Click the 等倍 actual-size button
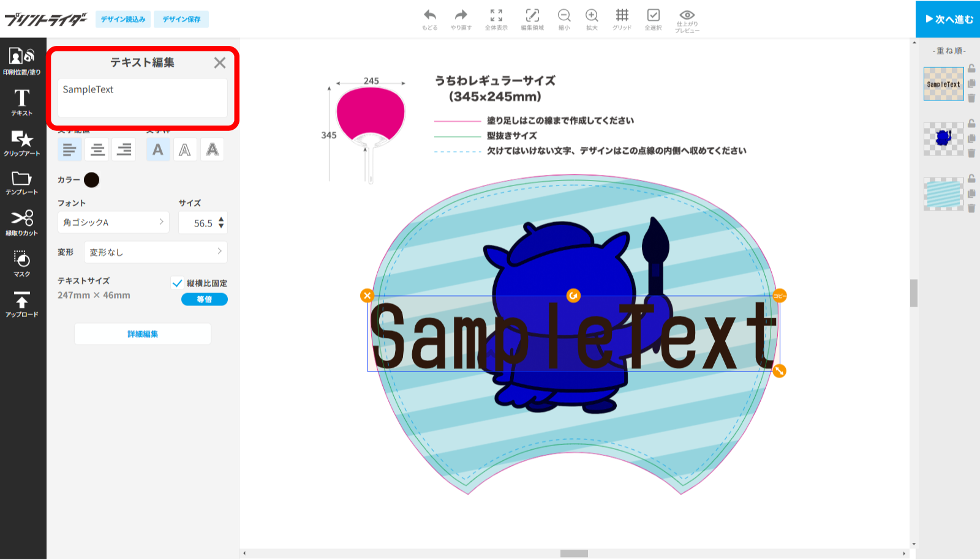 pos(205,299)
